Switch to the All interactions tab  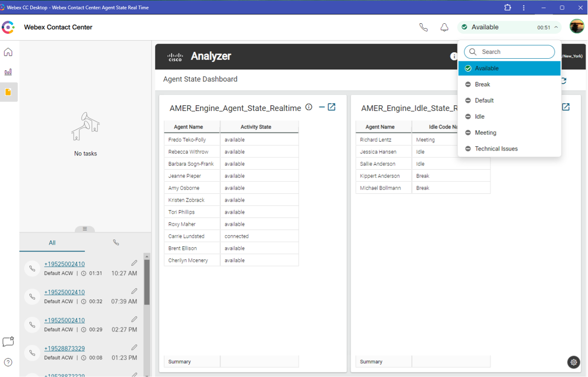[52, 243]
